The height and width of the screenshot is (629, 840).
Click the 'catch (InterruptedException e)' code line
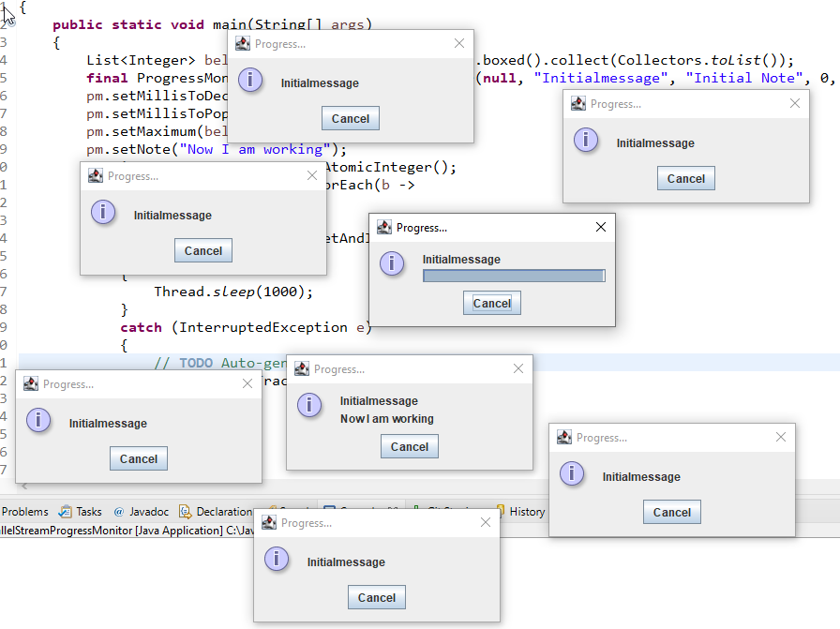[246, 327]
